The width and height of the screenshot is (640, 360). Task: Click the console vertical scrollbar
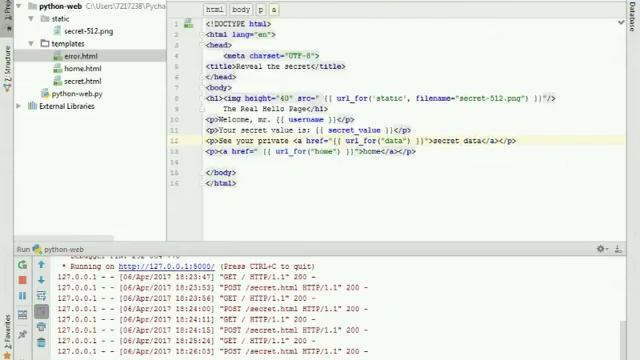tap(622, 340)
